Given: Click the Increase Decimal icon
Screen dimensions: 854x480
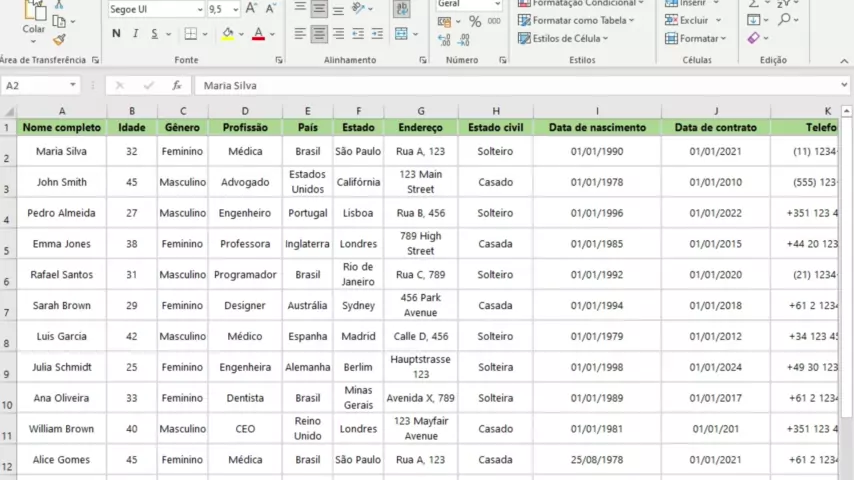Looking at the screenshot, I should click(446, 39).
